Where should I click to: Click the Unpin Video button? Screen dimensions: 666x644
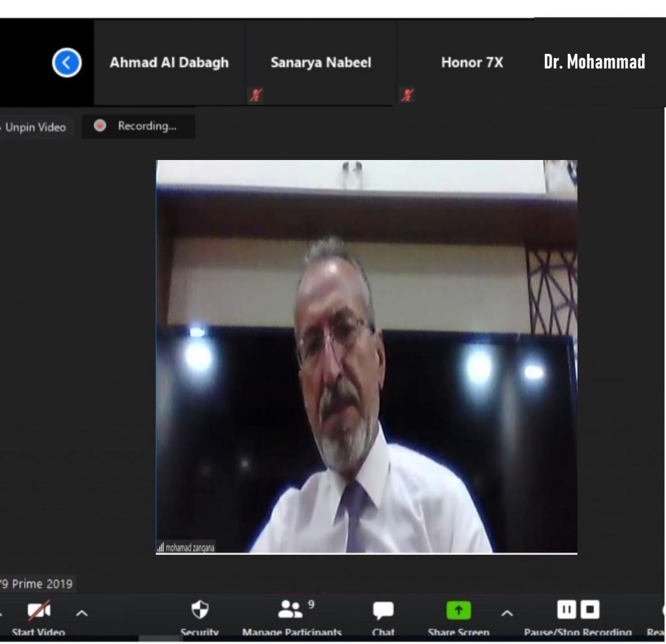[x=35, y=127]
